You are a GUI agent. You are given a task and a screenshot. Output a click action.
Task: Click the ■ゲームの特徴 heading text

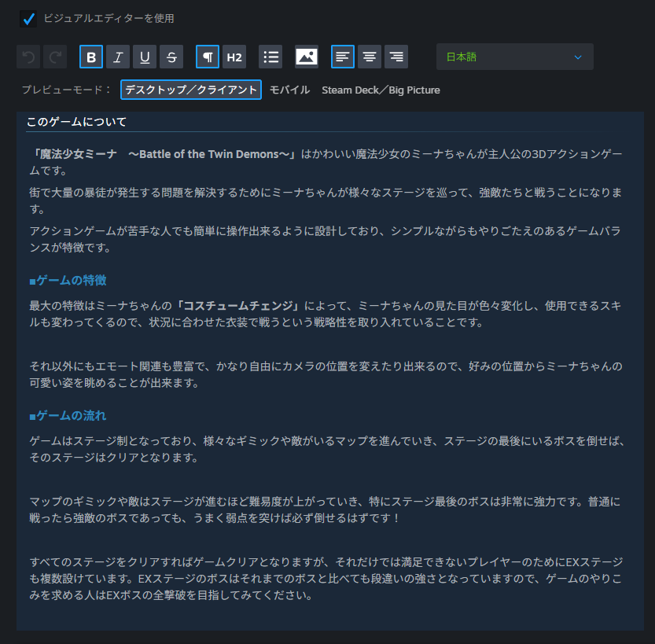(68, 281)
